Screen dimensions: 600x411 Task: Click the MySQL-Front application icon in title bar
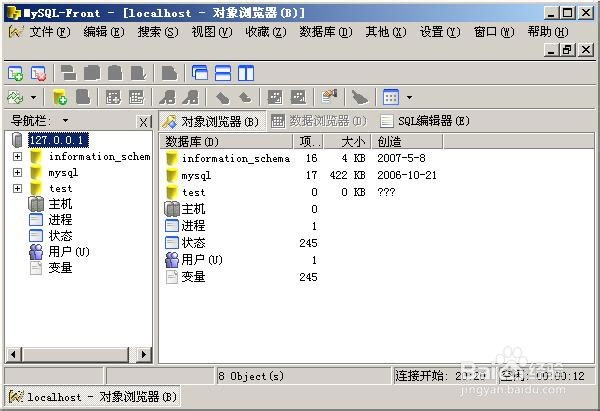[x=14, y=13]
